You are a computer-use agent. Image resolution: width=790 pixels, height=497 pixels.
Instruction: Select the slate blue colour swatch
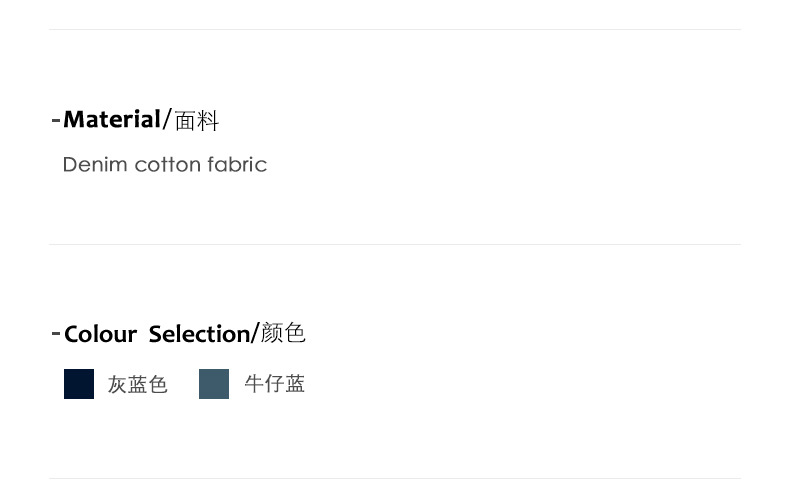click(214, 384)
